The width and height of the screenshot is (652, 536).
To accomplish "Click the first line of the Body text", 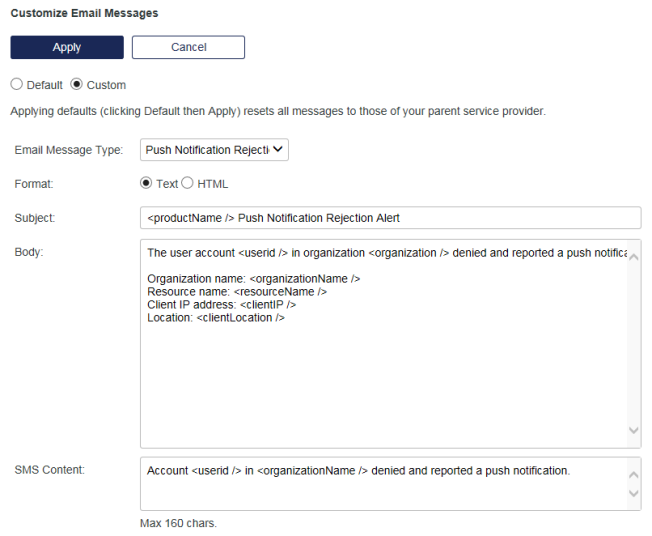I will pos(380,253).
